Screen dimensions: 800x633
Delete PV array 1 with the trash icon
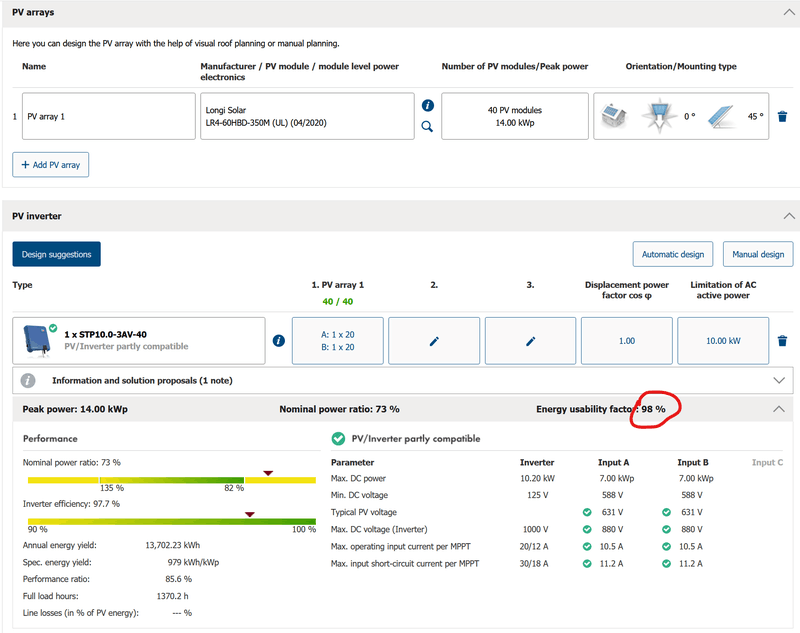[x=782, y=117]
